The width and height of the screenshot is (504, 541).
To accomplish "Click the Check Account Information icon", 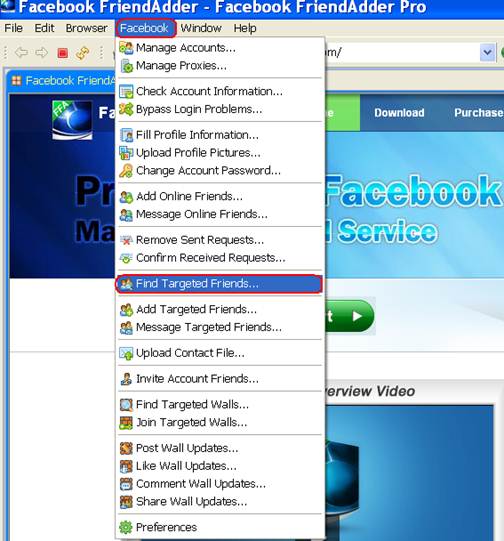I will (x=126, y=91).
